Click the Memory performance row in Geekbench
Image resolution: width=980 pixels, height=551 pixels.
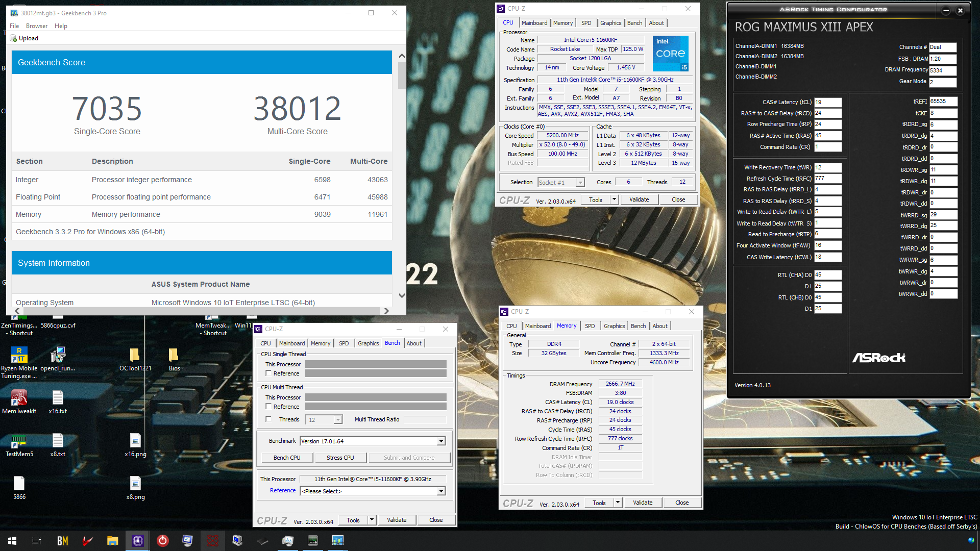click(202, 214)
